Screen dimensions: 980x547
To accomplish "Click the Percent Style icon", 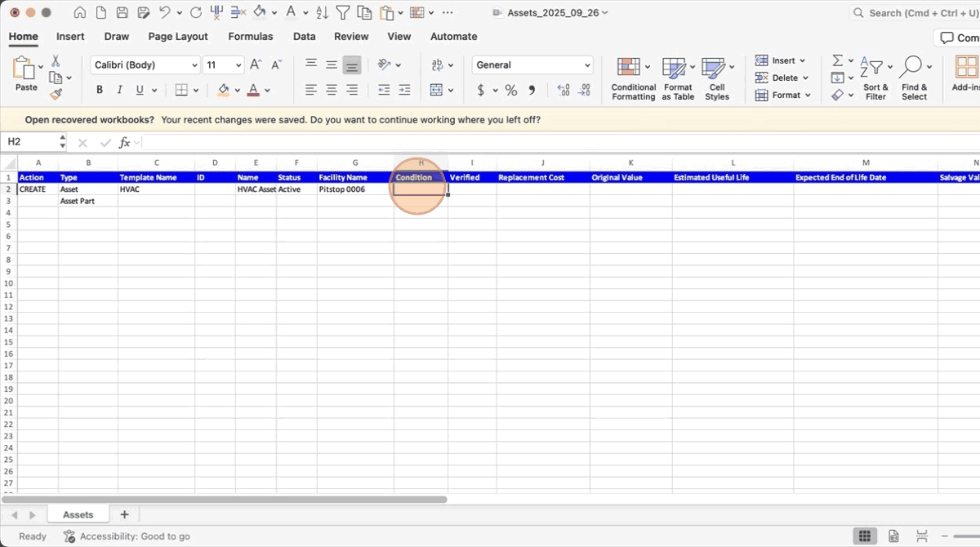I will [x=510, y=90].
